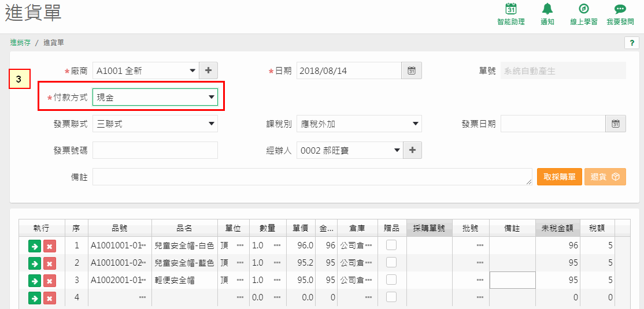Click green arrow on row 4

point(35,298)
